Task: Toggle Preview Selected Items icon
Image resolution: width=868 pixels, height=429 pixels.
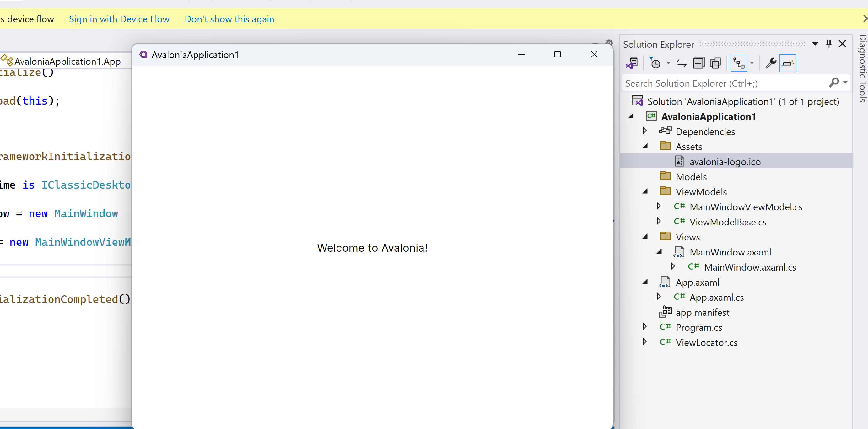Action: (788, 63)
